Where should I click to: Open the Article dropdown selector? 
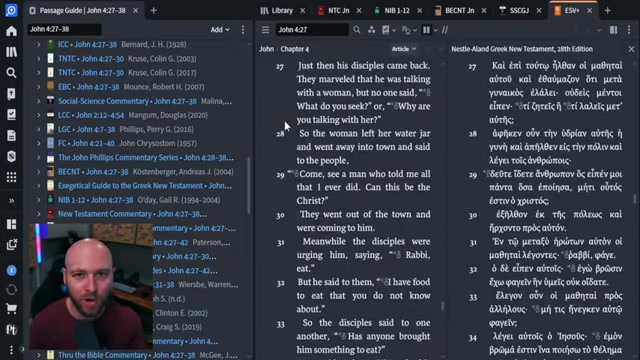coord(404,49)
